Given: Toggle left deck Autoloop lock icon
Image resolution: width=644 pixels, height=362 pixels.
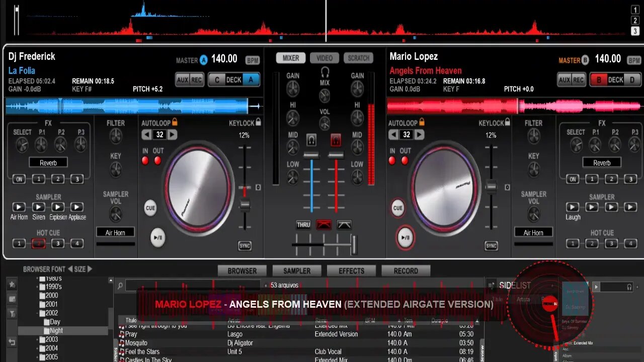Looking at the screenshot, I should [x=175, y=122].
